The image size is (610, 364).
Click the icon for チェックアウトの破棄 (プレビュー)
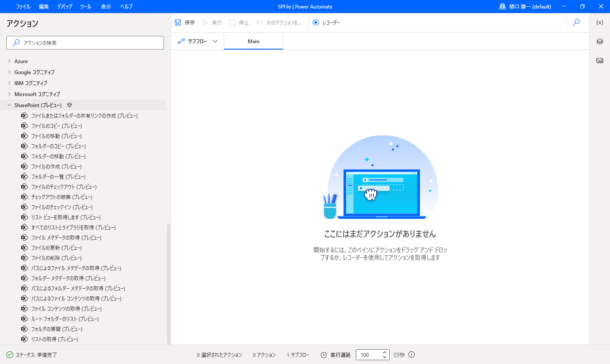pyautogui.click(x=25, y=197)
